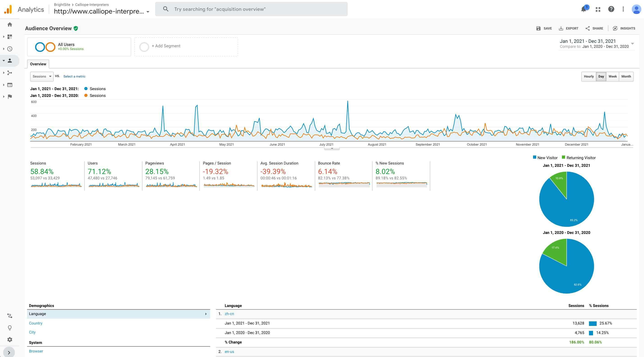Switch chart granularity to Week
The width and height of the screenshot is (644, 357).
(612, 76)
